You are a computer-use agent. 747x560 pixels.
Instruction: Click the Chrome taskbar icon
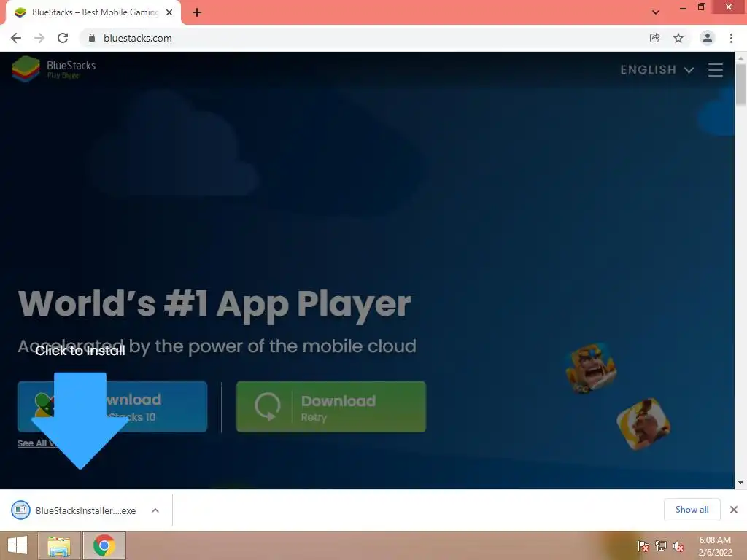coord(104,545)
